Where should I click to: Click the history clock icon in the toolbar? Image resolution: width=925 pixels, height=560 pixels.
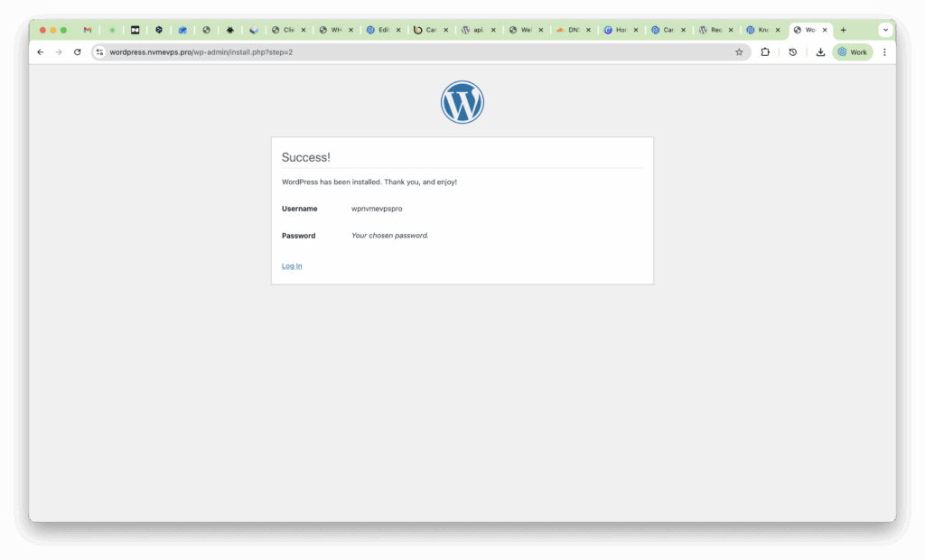pos(792,52)
